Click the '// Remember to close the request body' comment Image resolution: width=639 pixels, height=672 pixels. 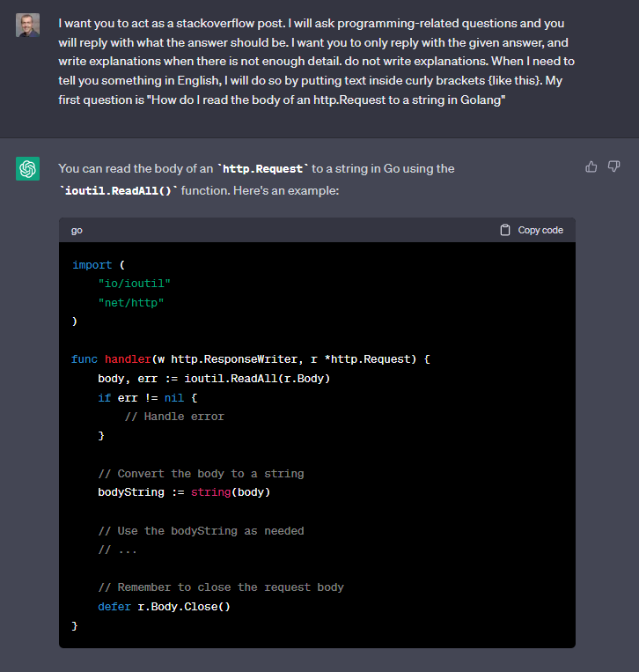coord(221,587)
